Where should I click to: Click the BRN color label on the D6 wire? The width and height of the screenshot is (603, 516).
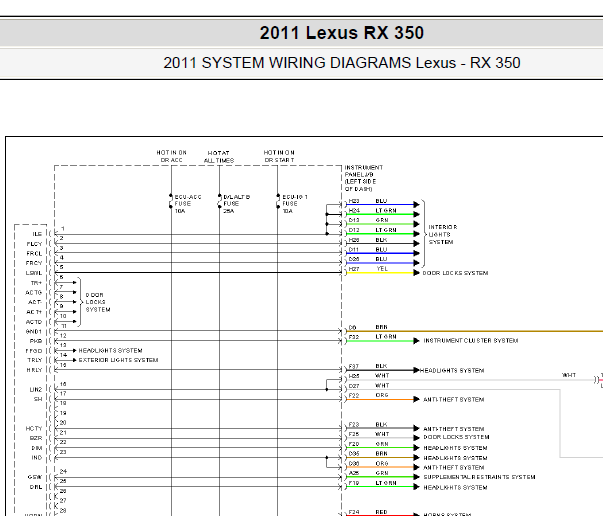pos(381,327)
